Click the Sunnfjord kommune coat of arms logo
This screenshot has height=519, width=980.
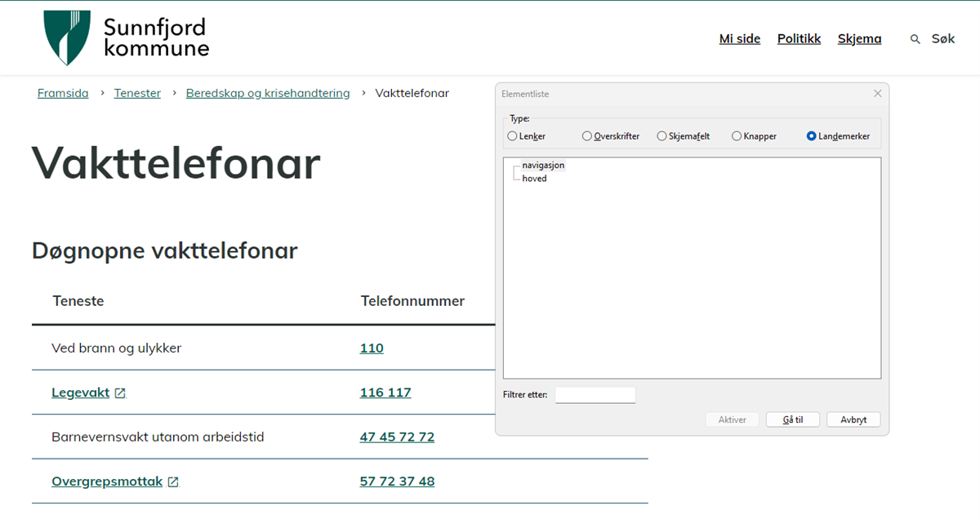click(x=67, y=38)
